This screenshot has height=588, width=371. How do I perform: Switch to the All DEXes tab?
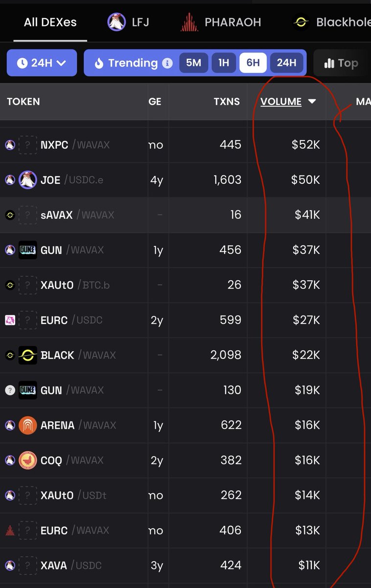pyautogui.click(x=50, y=23)
